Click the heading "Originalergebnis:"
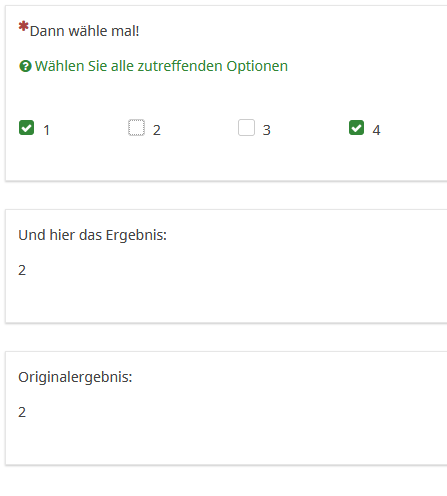This screenshot has width=447, height=496. [75, 377]
